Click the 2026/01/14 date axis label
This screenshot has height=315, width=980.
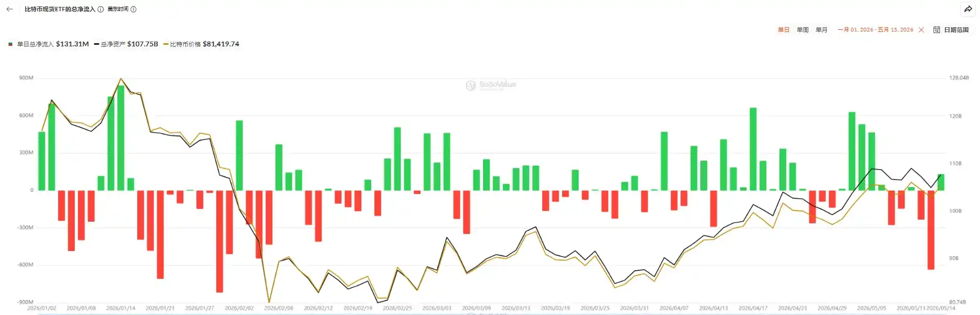(121, 309)
